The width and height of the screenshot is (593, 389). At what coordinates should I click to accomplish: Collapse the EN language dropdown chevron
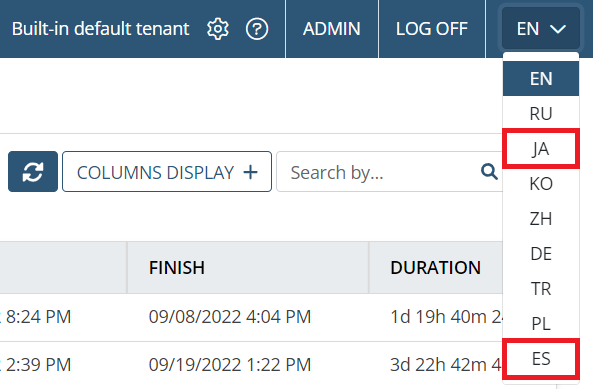558,29
